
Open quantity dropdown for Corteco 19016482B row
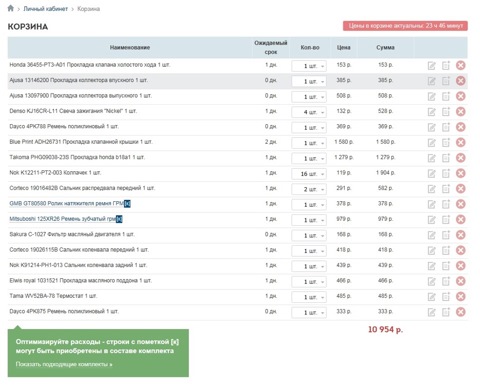[309, 189]
